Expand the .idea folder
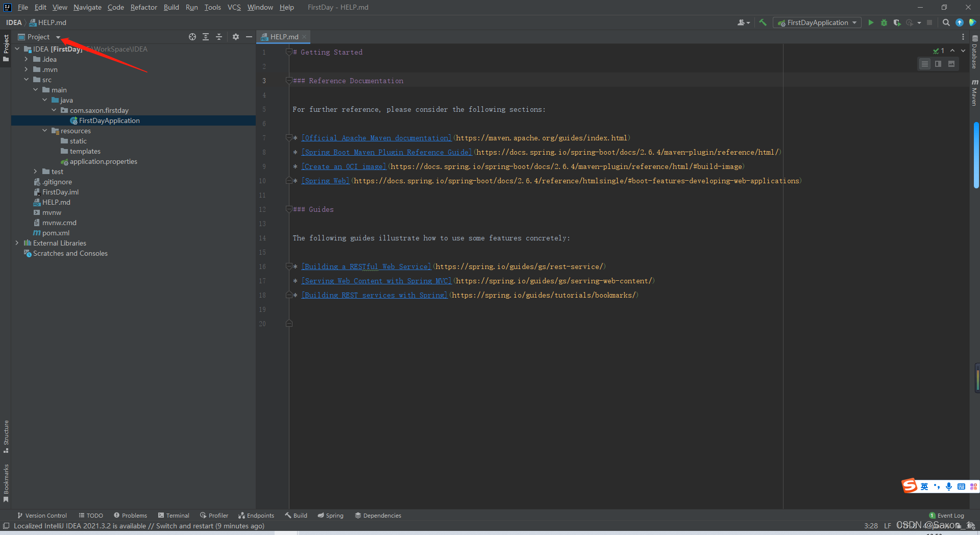This screenshot has height=535, width=980. 26,59
